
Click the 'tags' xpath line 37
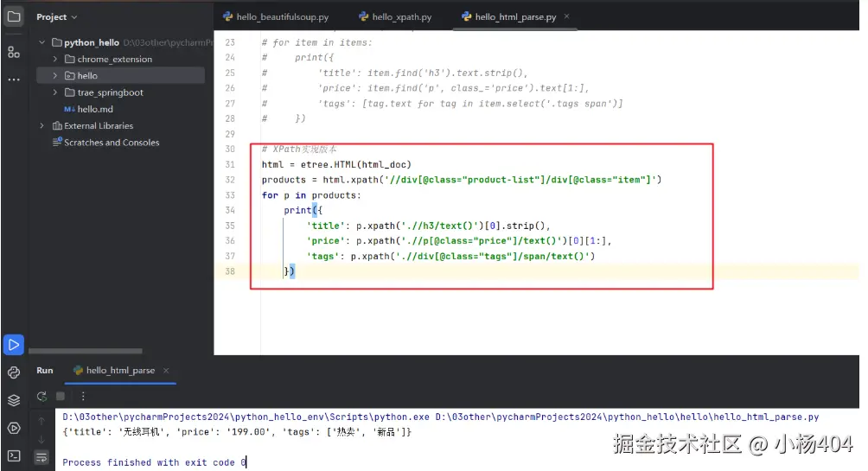450,257
